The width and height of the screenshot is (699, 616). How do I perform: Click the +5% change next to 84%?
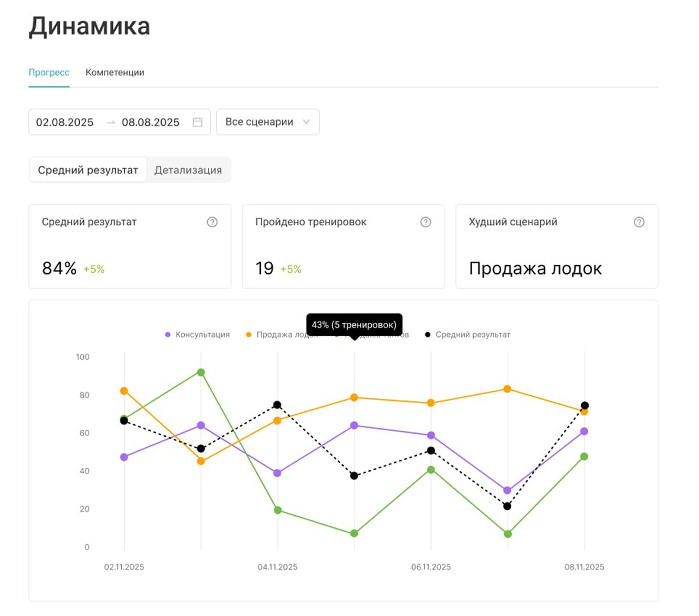(94, 270)
